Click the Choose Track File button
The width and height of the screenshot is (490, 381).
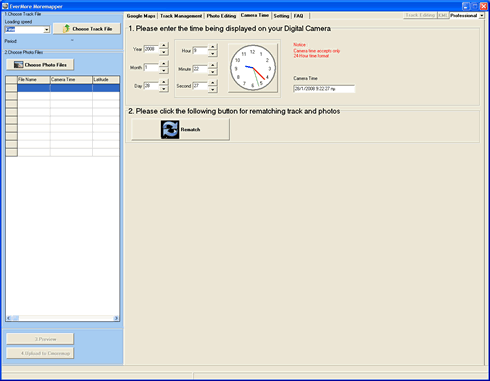point(87,29)
